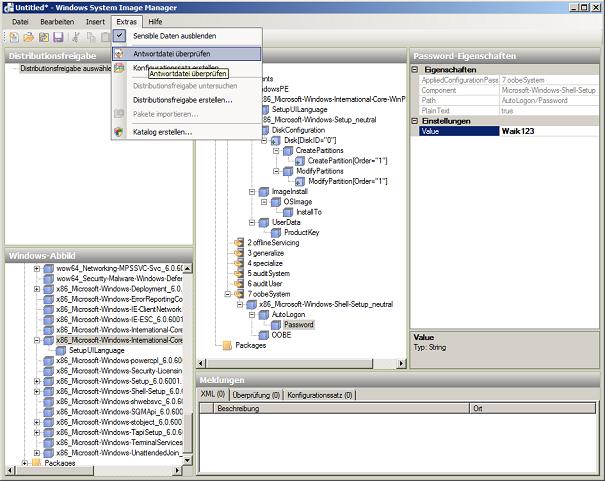Collapse the ModifyPartitions node
This screenshot has height=481, width=605.
[276, 171]
